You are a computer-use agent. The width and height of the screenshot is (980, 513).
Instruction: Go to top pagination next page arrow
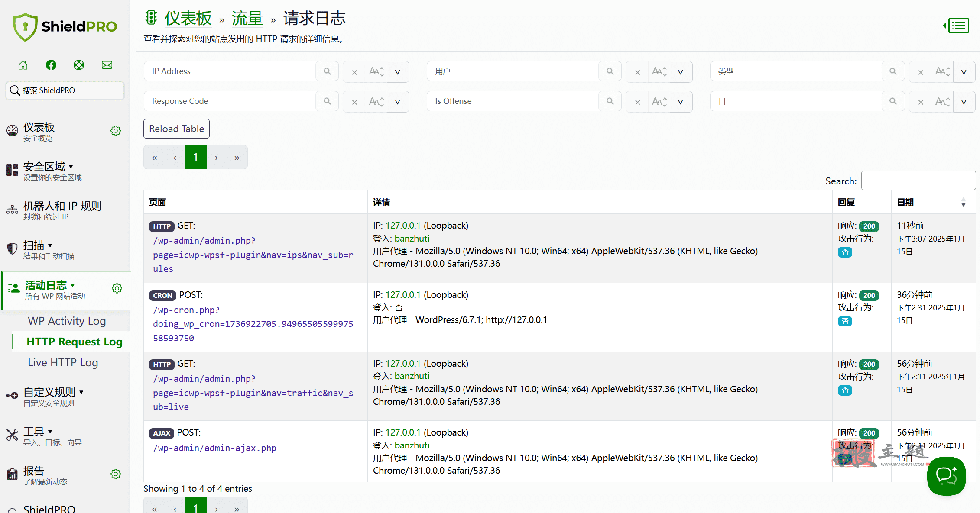[x=216, y=157]
